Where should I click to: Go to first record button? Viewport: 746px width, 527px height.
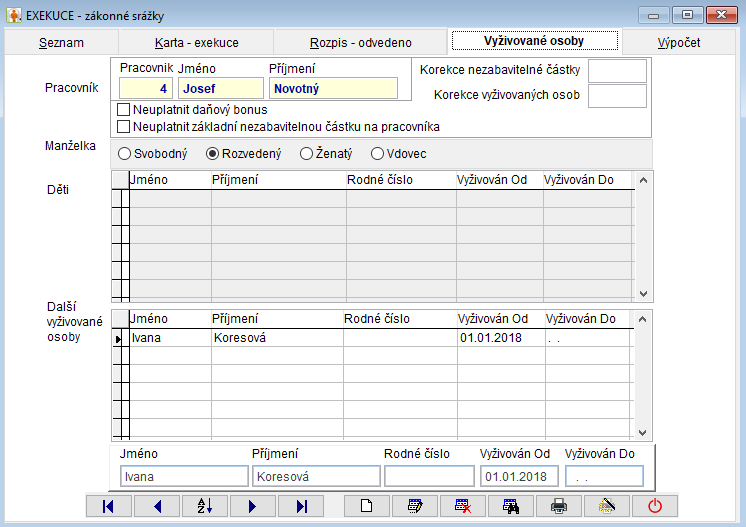click(108, 506)
